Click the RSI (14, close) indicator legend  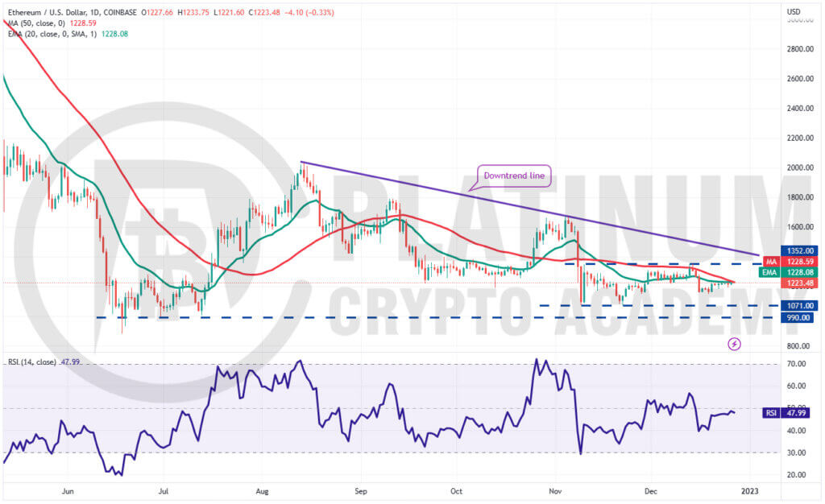click(x=31, y=362)
